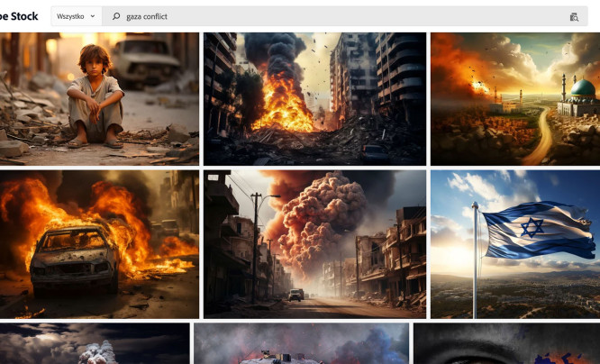
Task: Expand the Wszystko category dropdown
Action: tap(77, 16)
